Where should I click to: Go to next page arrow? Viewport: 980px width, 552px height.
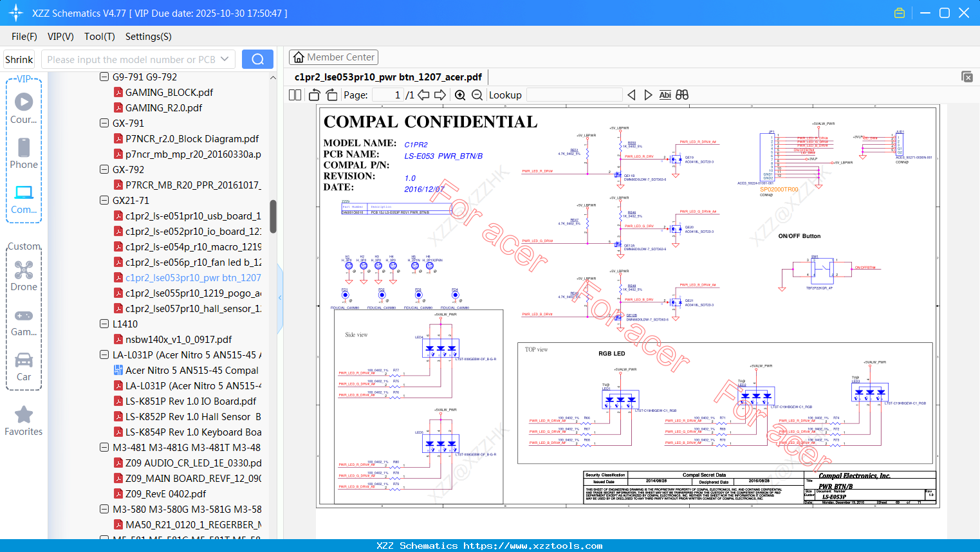tap(440, 95)
